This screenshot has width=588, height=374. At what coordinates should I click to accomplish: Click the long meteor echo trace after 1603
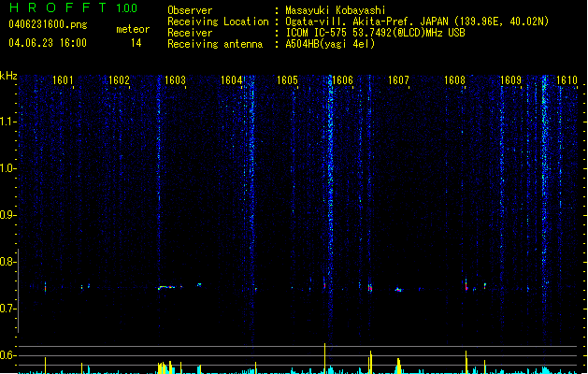pyautogui.click(x=167, y=287)
